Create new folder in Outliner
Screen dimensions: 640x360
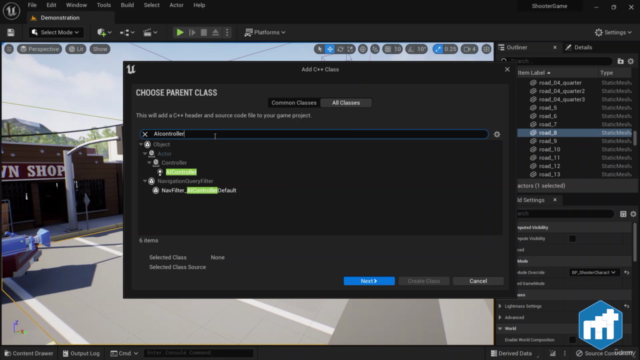tap(620, 61)
